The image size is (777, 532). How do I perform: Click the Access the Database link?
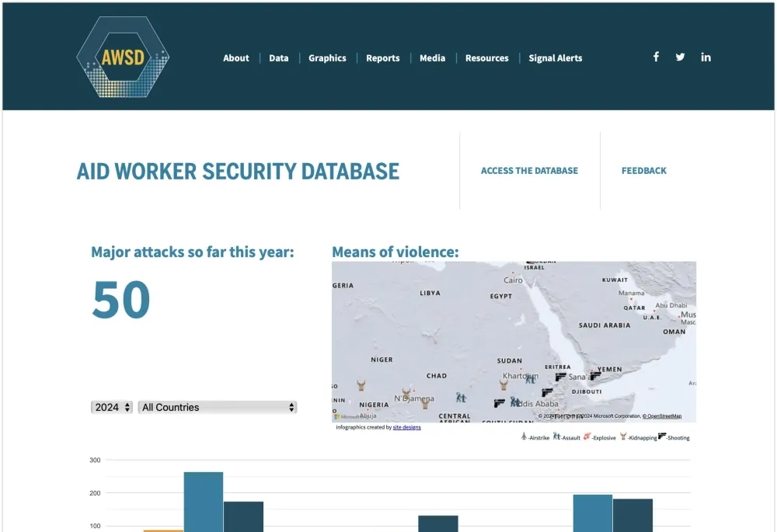pos(529,171)
